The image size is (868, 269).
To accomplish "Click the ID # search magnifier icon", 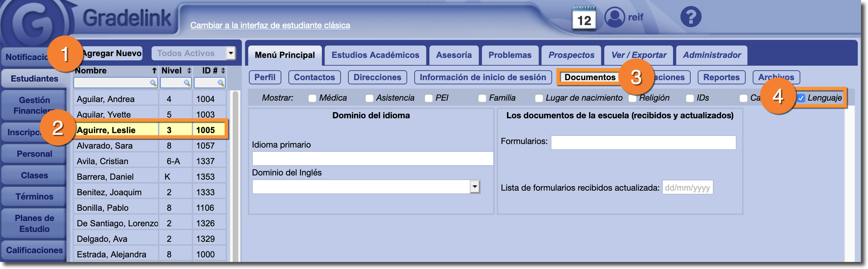I will tap(221, 83).
